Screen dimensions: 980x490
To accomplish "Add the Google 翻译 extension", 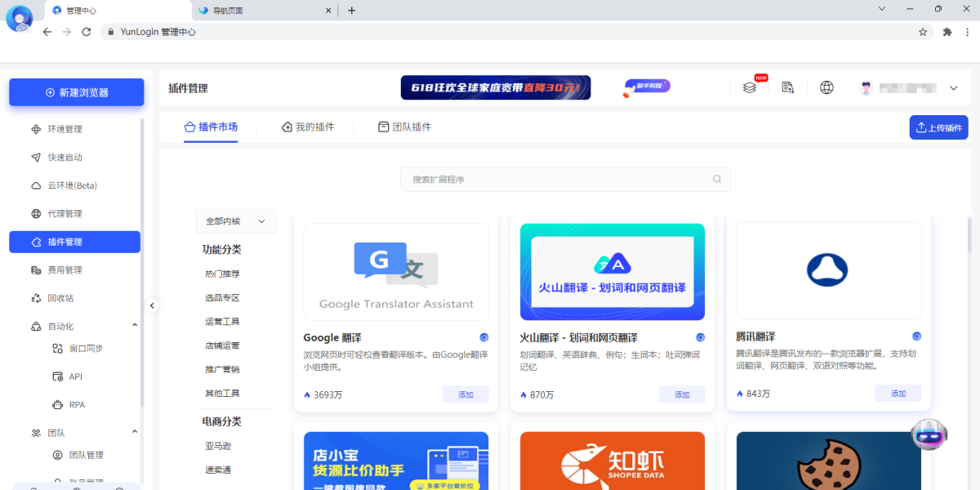I will [x=465, y=394].
